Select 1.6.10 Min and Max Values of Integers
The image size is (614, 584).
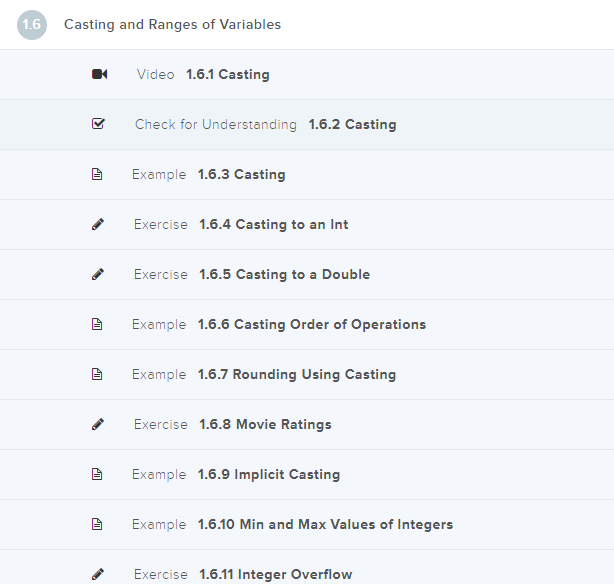(x=325, y=524)
